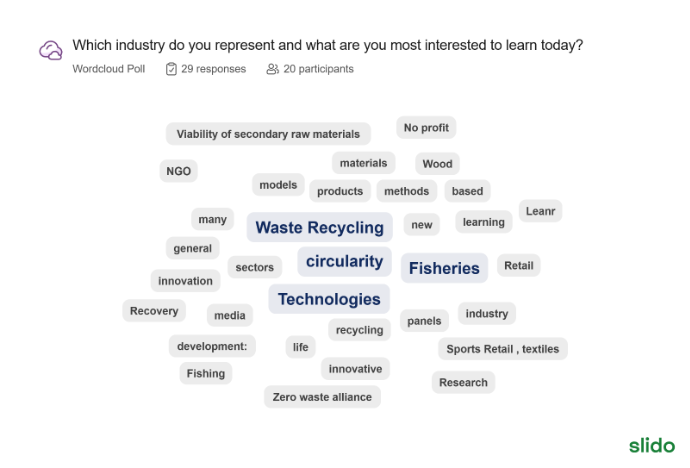The height and width of the screenshot is (468, 690).
Task: Click the poll question title text
Action: point(327,45)
